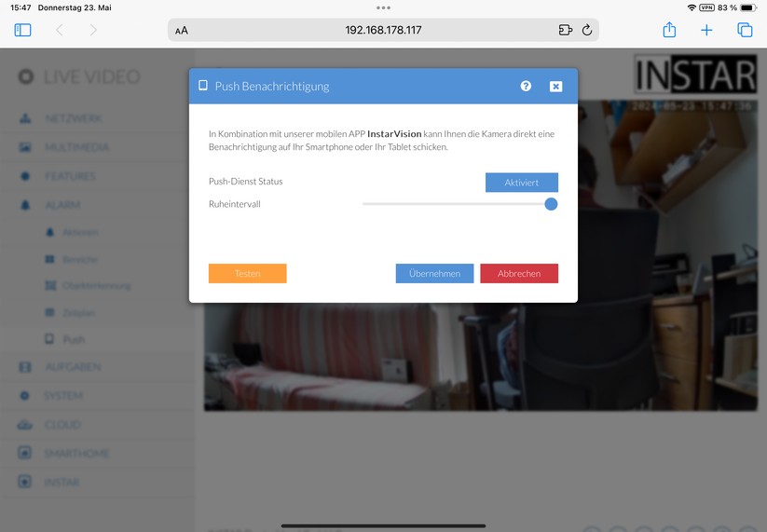The height and width of the screenshot is (532, 767).
Task: Open the MULTIMEDIA menu in sidebar
Action: point(98,147)
